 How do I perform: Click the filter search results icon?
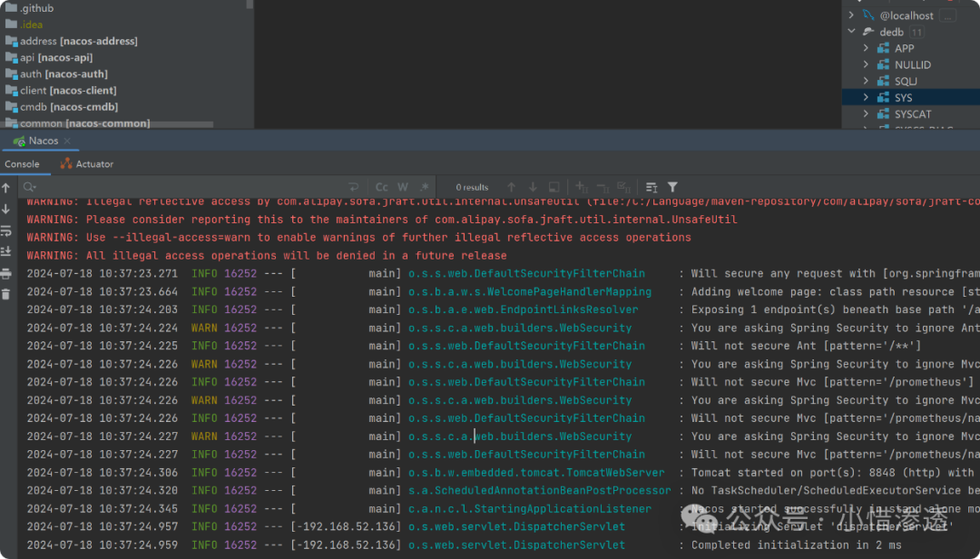(672, 187)
